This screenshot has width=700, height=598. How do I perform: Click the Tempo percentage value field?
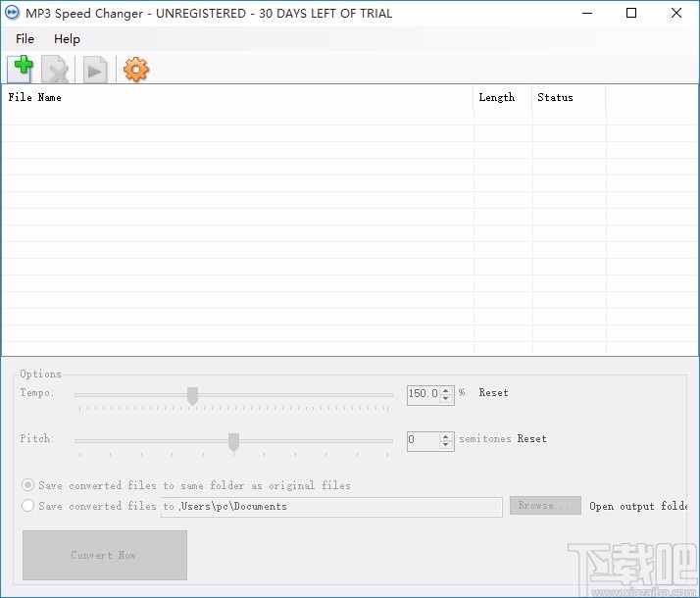424,394
